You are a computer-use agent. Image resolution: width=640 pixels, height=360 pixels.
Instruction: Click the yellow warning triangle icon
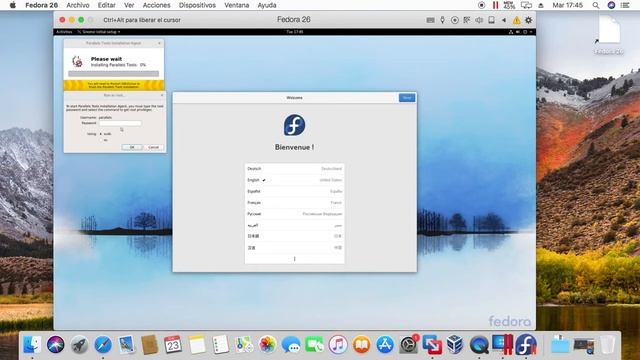pyautogui.click(x=516, y=20)
